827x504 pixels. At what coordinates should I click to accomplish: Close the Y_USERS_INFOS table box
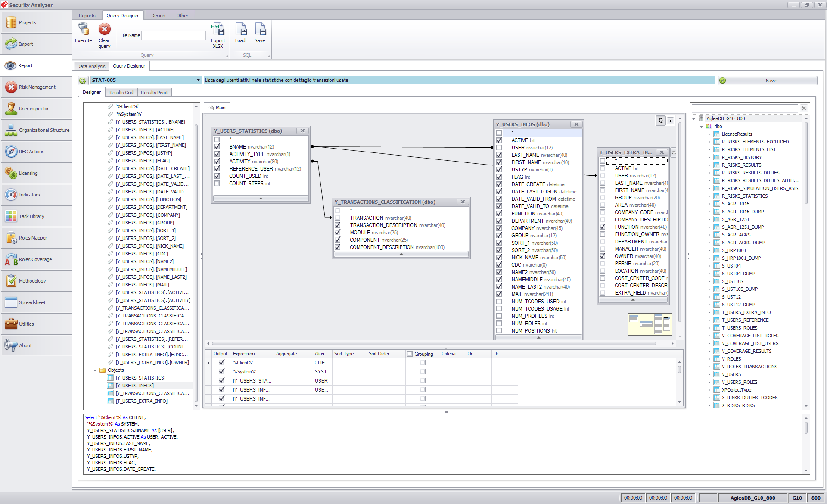pos(576,124)
